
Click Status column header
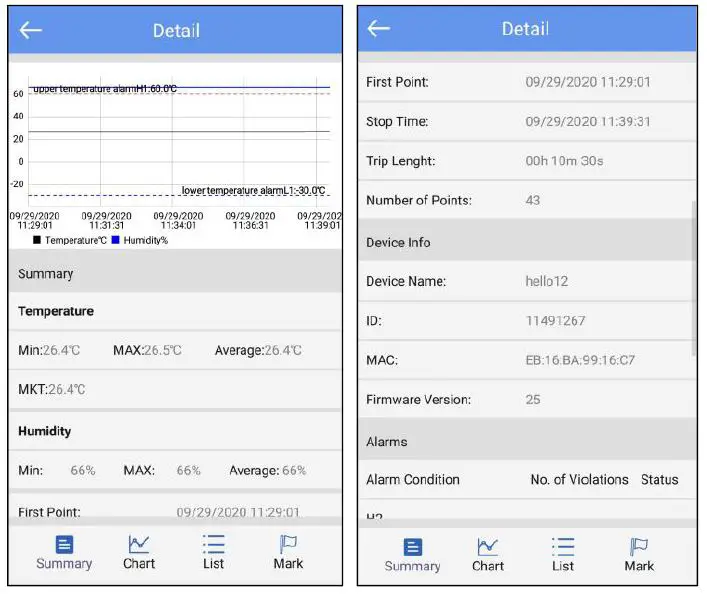pos(660,480)
